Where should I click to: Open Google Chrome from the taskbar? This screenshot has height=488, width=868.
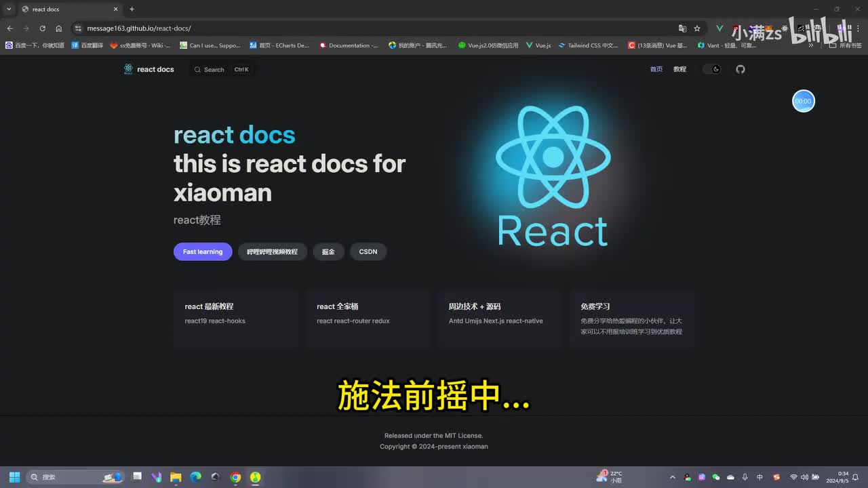pyautogui.click(x=235, y=477)
